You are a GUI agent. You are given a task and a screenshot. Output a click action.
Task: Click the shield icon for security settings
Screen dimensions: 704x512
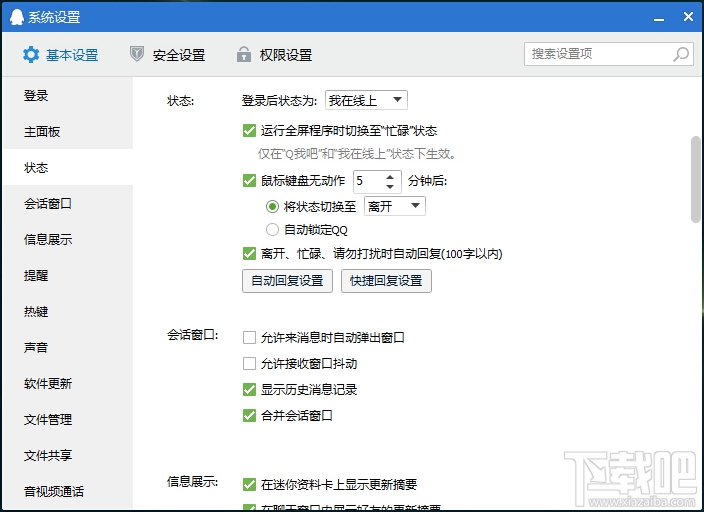pos(136,54)
